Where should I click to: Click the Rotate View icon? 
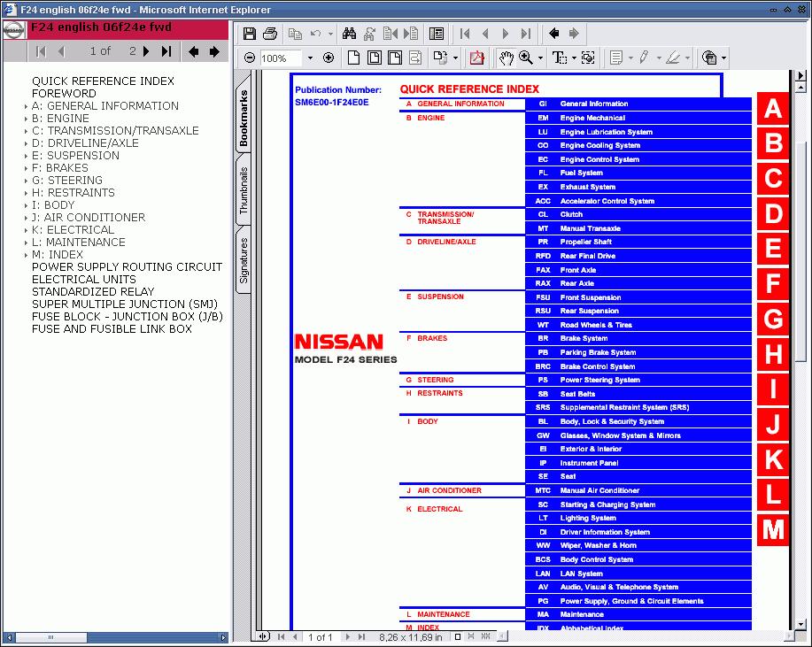[x=440, y=58]
